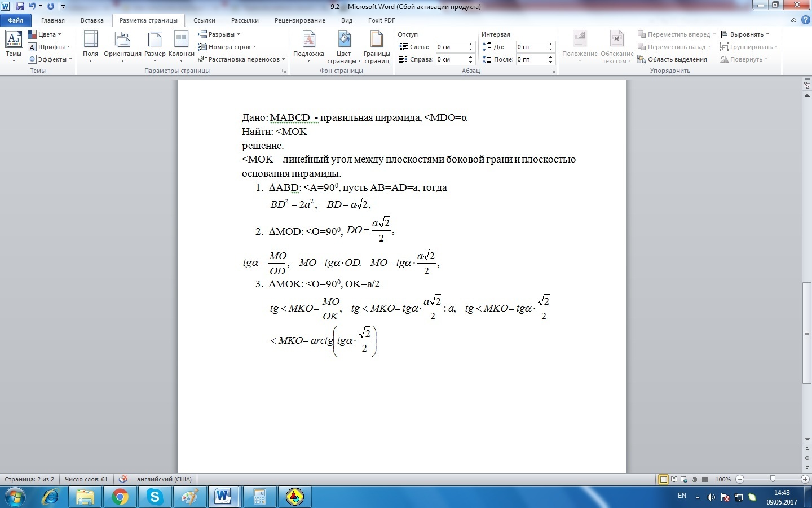Open the Расстановка переносов hyphenation dropdown

(241, 59)
